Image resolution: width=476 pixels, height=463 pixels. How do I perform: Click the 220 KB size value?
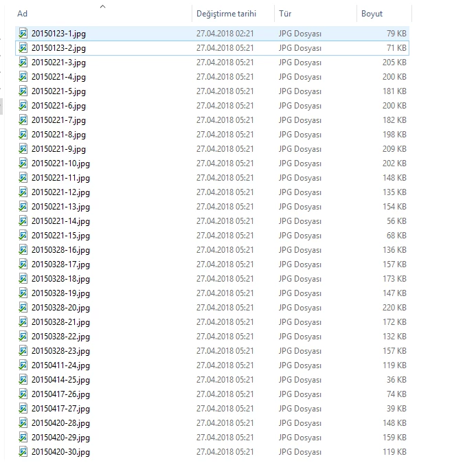394,308
